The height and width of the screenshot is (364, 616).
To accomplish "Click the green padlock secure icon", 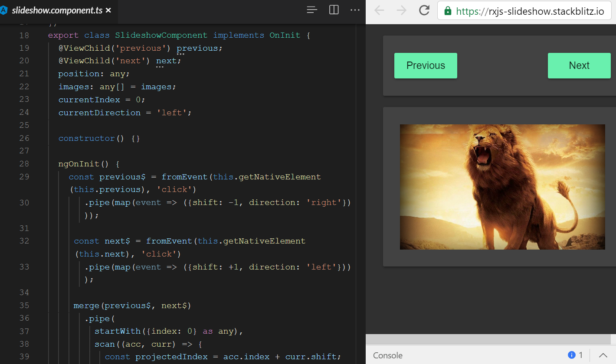I will 448,11.
